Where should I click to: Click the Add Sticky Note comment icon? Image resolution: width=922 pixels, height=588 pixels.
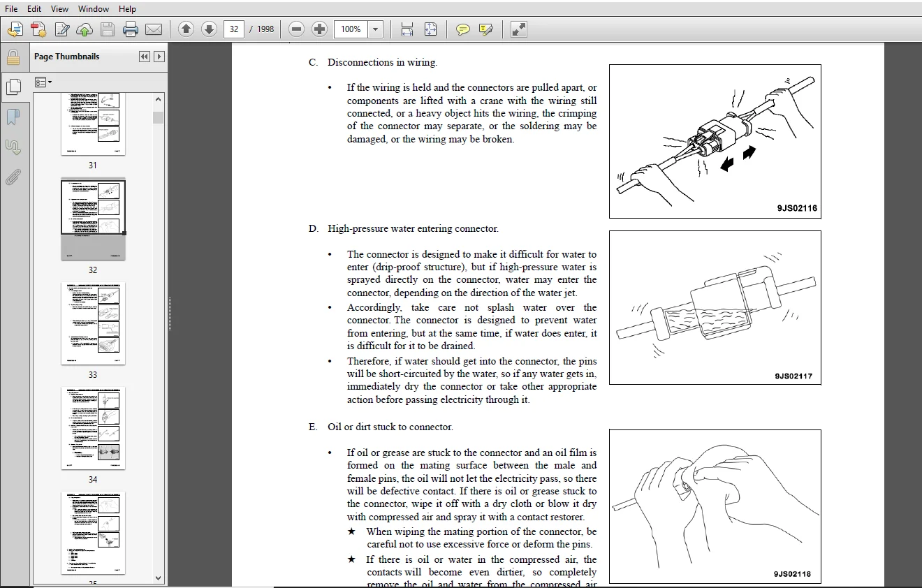[x=462, y=29]
